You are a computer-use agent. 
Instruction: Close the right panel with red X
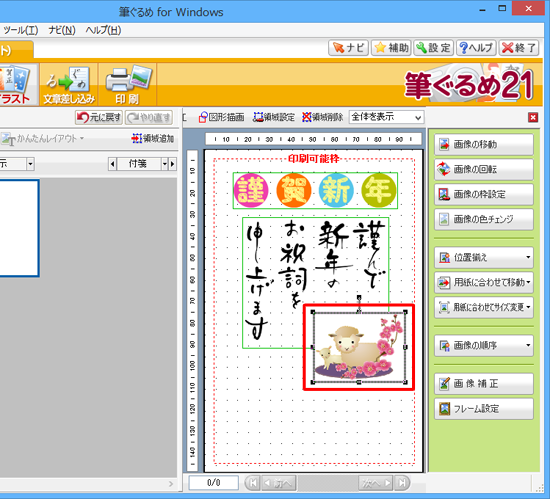point(533,117)
